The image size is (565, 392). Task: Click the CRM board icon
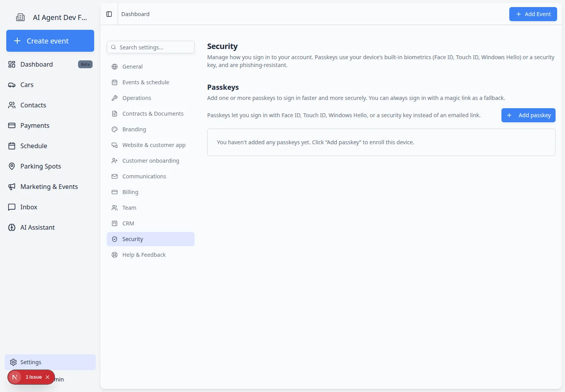pos(115,223)
